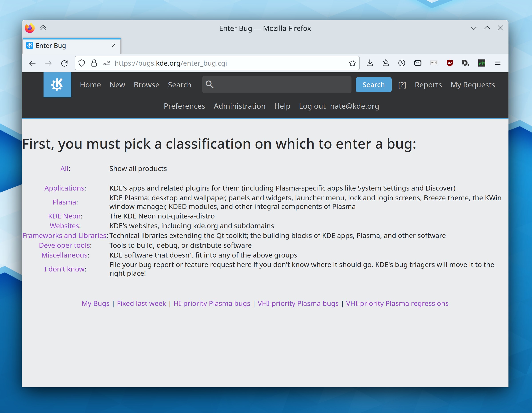532x413 pixels.
Task: Open the Firefox hamburger menu
Action: point(498,63)
